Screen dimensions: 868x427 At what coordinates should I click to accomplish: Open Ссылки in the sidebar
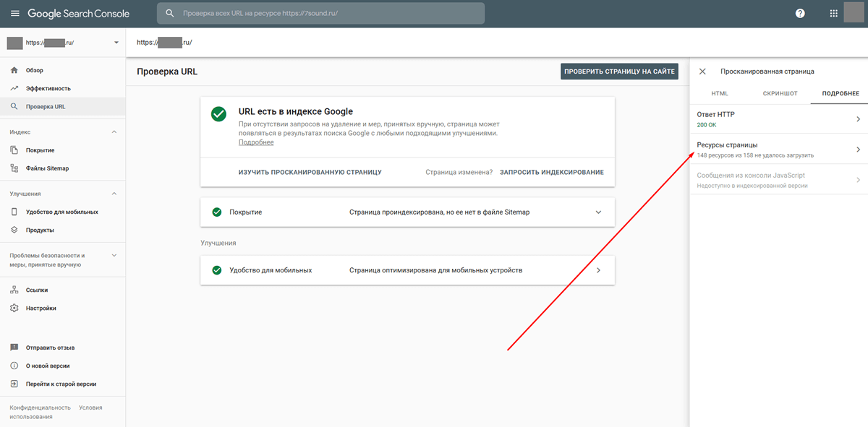[x=36, y=290]
